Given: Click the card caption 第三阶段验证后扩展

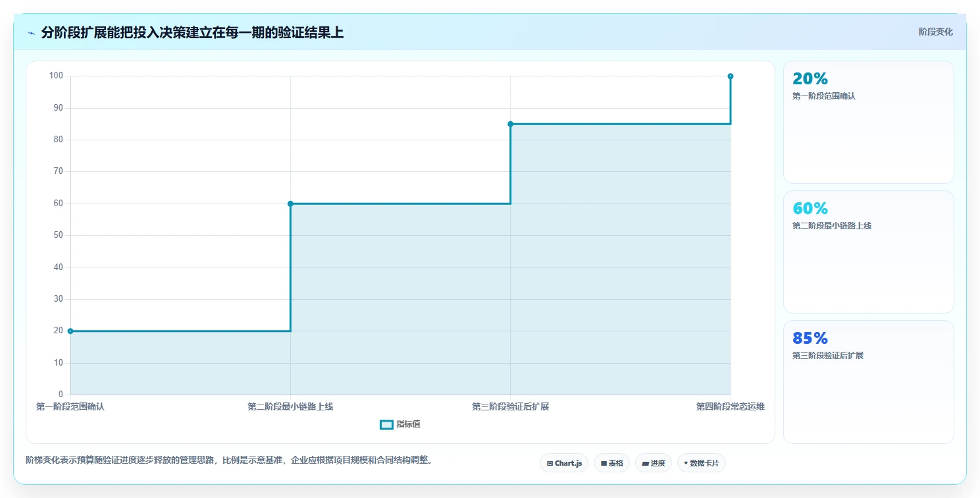Looking at the screenshot, I should coord(828,356).
